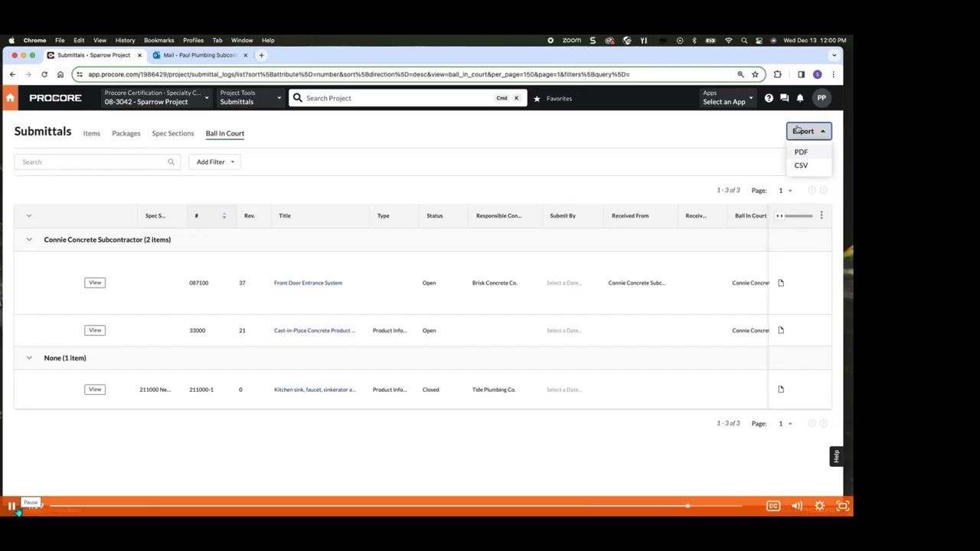Open the table options three-dot menu
This screenshot has height=551, width=980.
click(822, 216)
